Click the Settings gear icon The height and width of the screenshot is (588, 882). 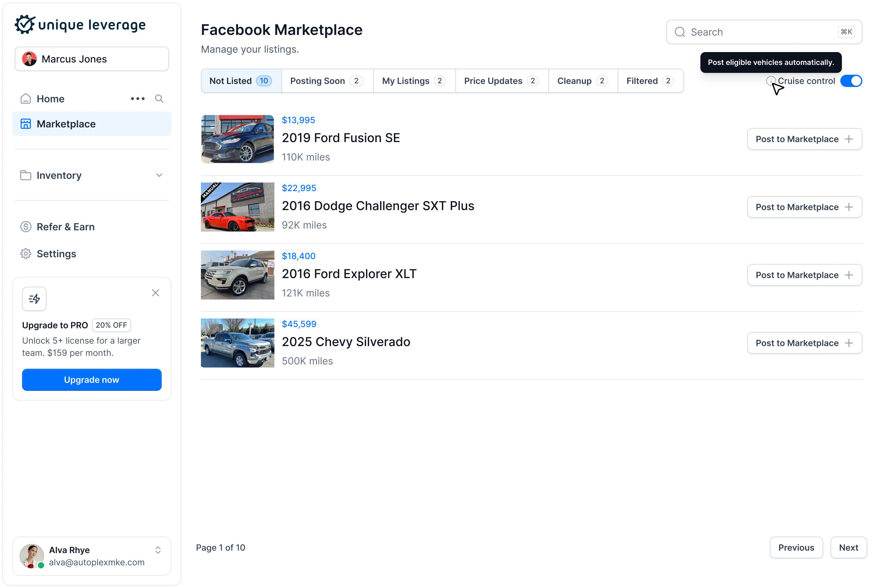point(25,254)
